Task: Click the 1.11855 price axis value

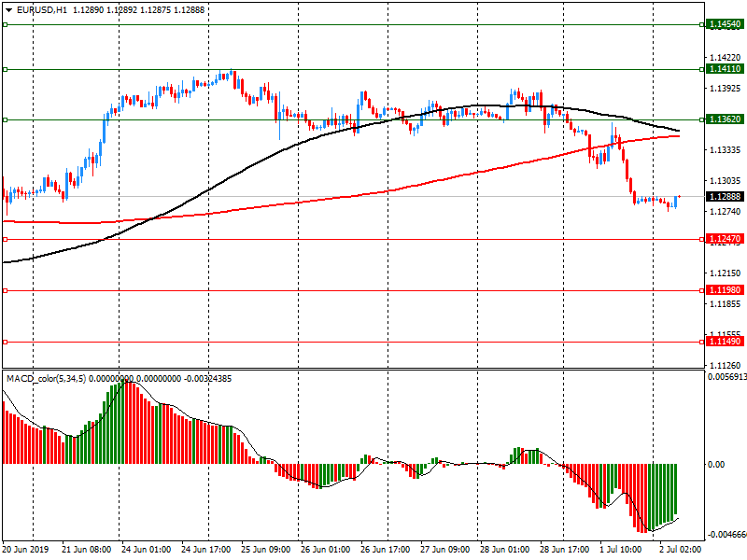Action: click(x=726, y=304)
